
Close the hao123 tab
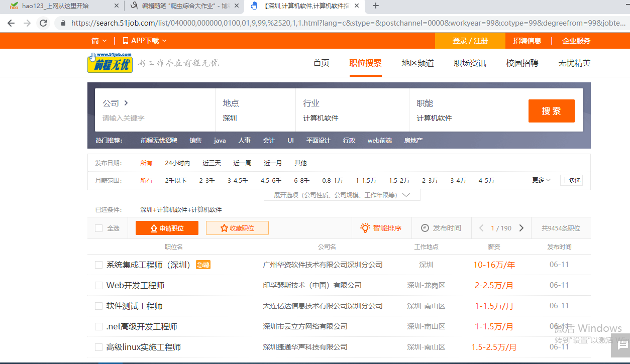117,6
